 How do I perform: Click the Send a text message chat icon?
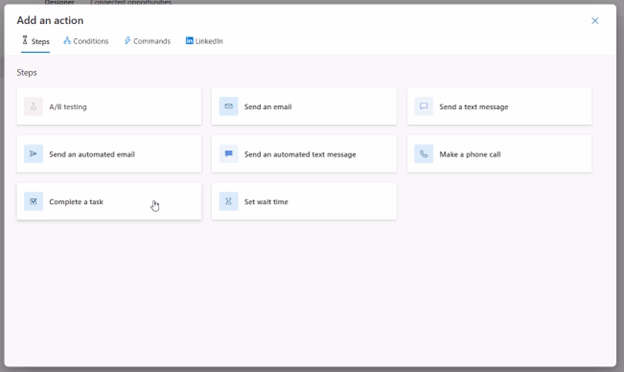423,106
